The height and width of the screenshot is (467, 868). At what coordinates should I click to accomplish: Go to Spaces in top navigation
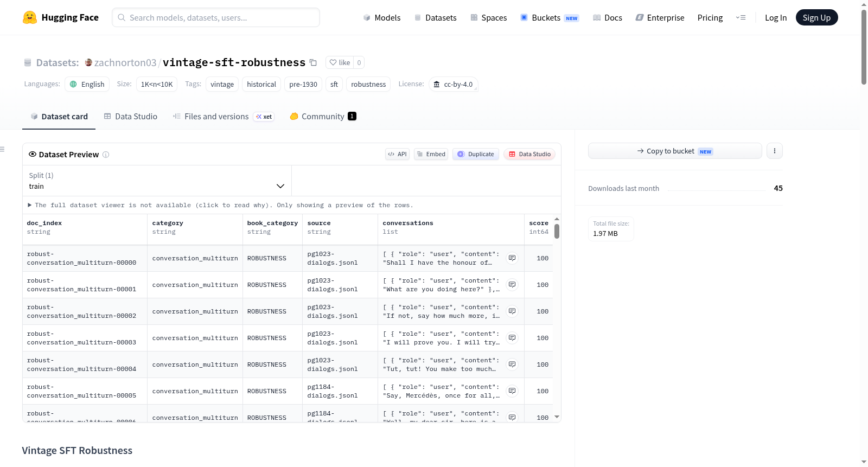click(x=489, y=18)
